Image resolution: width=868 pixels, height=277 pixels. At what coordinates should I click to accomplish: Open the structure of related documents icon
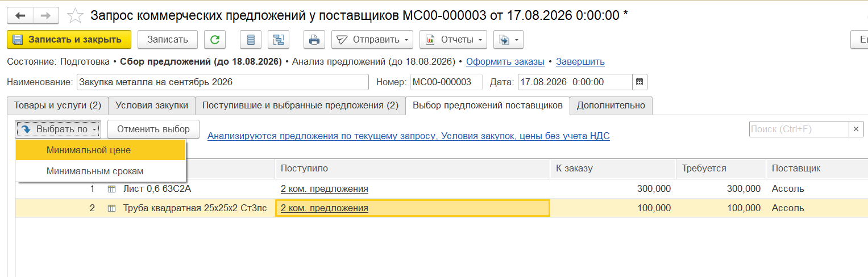click(x=279, y=40)
